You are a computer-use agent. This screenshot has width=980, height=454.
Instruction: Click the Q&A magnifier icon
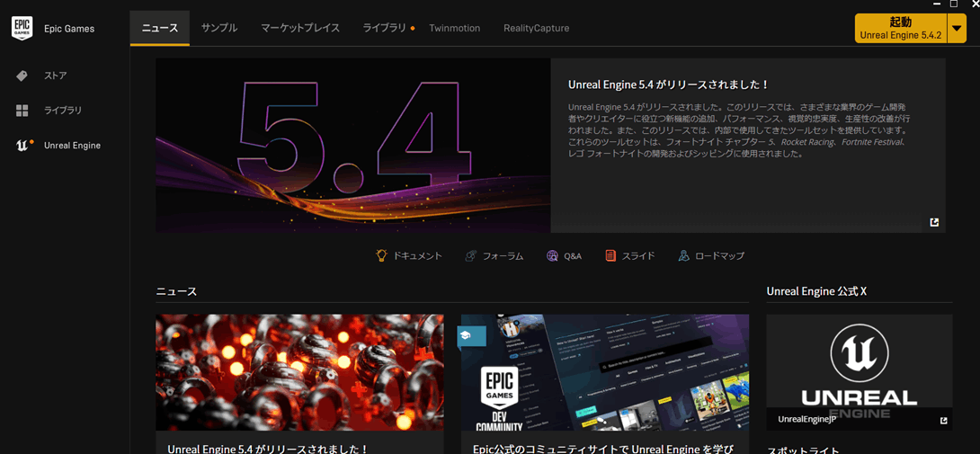pos(552,255)
